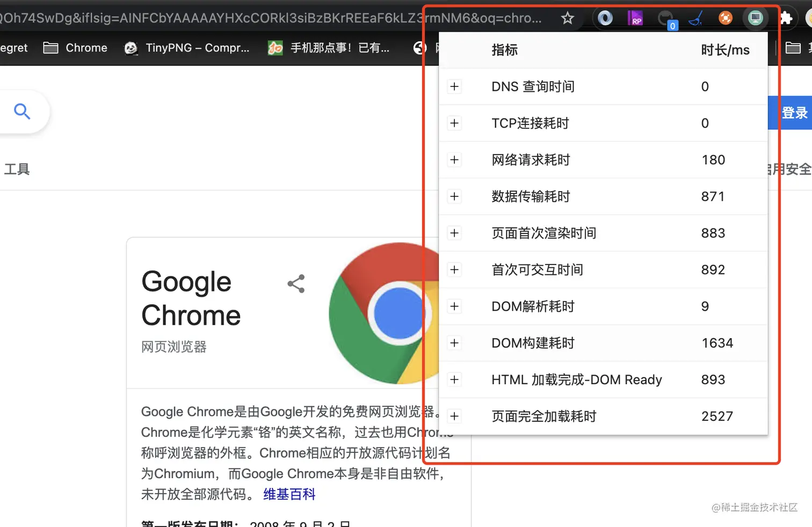
Task: Click the blue broom extension icon
Action: 696,18
